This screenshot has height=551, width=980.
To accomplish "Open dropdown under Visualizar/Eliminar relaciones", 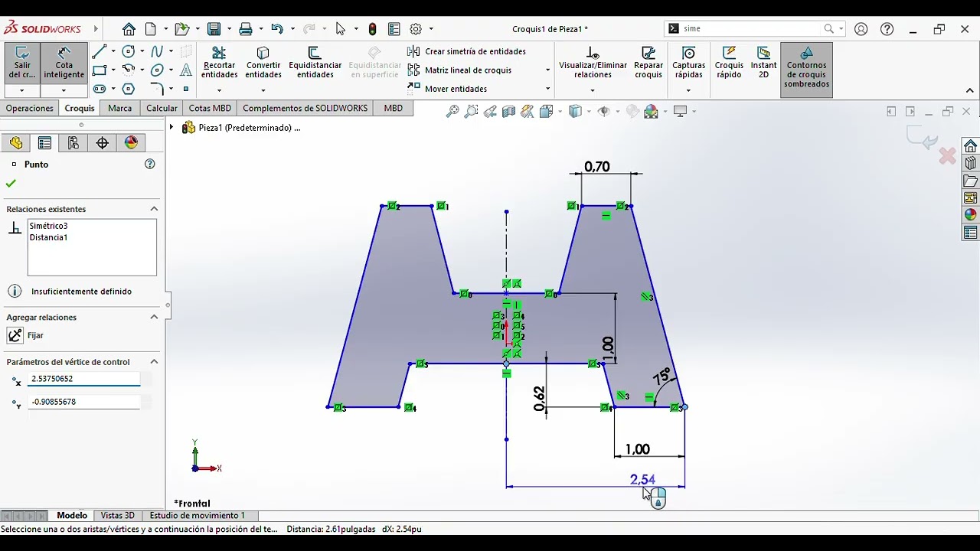I will pyautogui.click(x=592, y=90).
